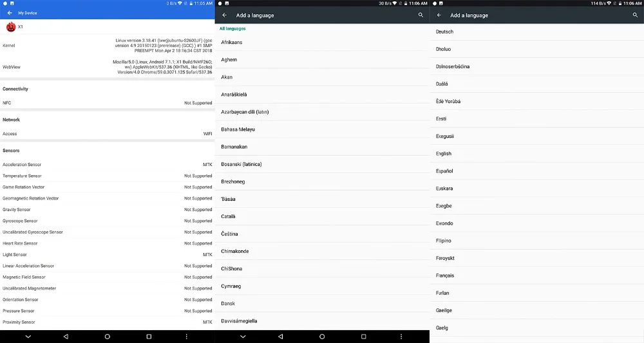Tap the Light Sensor row
The height and width of the screenshot is (343, 644).
(107, 255)
